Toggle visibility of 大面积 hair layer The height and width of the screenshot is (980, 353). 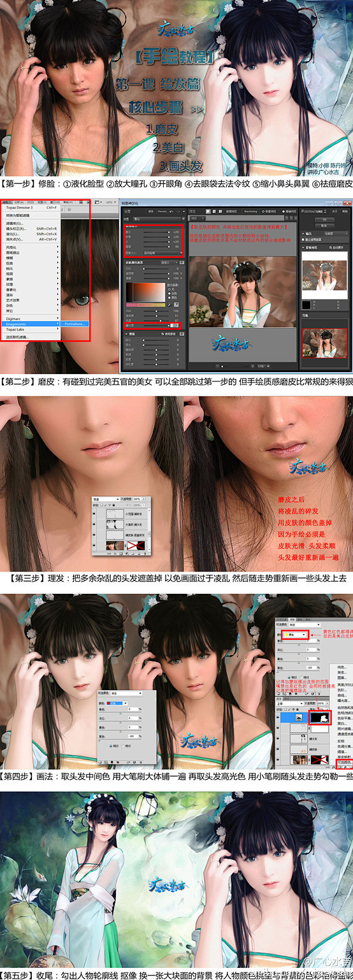pos(95,524)
